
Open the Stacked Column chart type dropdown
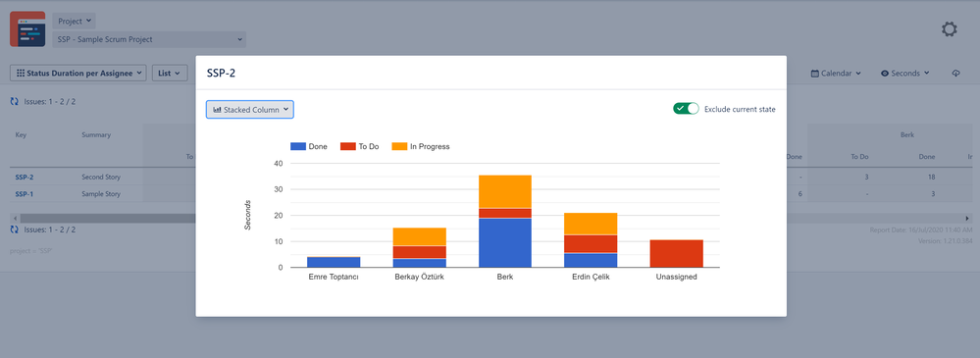point(250,109)
